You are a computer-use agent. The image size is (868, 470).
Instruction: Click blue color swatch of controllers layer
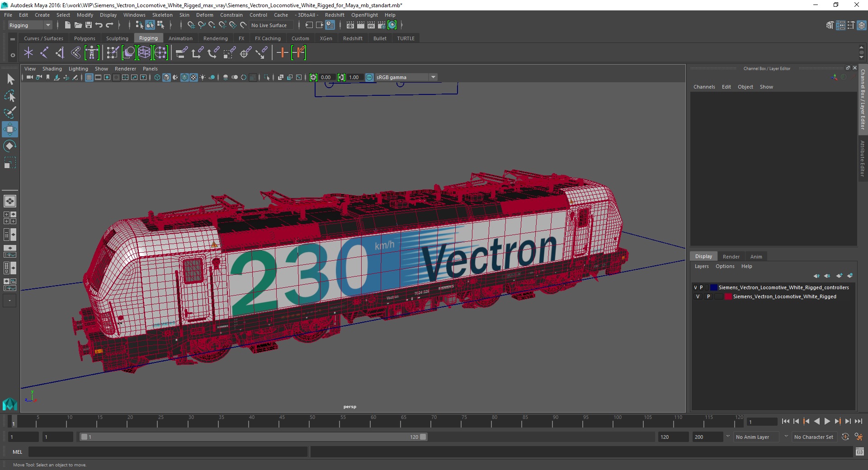click(714, 287)
